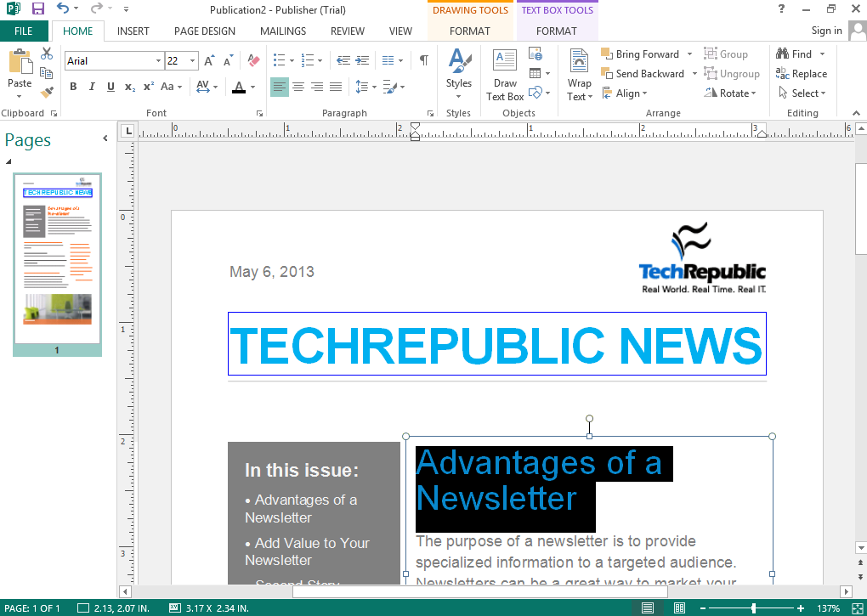
Task: Open Wrap Text options
Action: click(580, 76)
